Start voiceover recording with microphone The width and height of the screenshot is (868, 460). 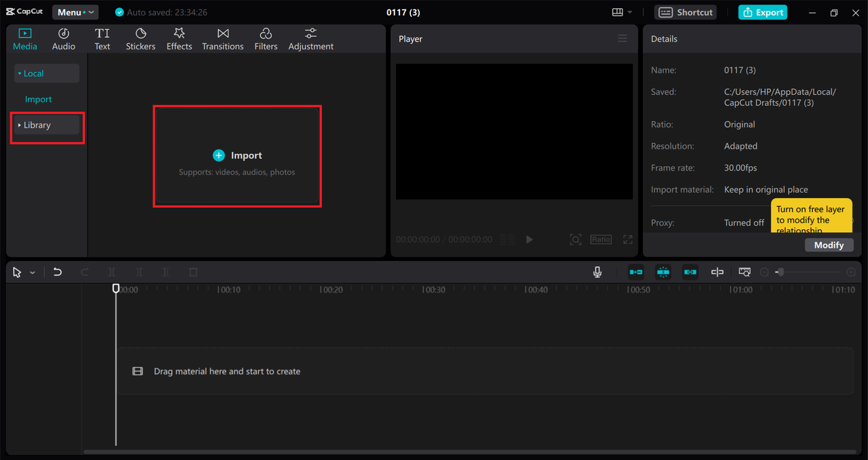click(x=597, y=272)
